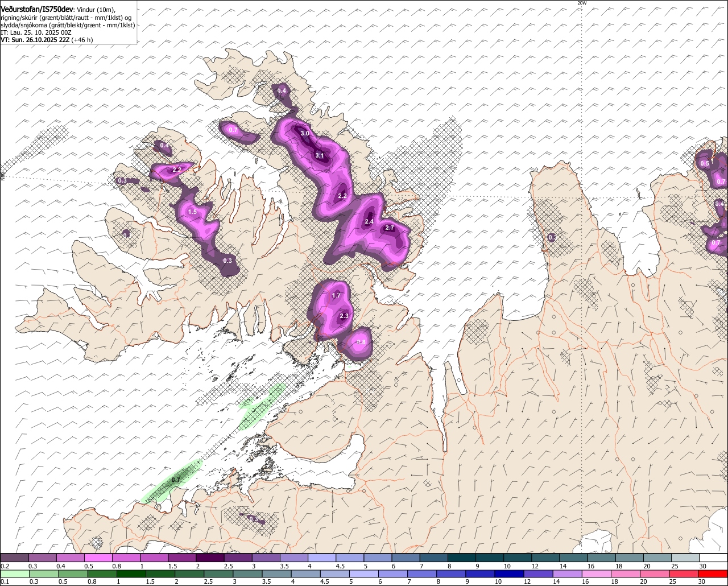
Task: Click the 'IT: Lau. 25. 10. 2025 00Z' line
Action: pyautogui.click(x=36, y=32)
